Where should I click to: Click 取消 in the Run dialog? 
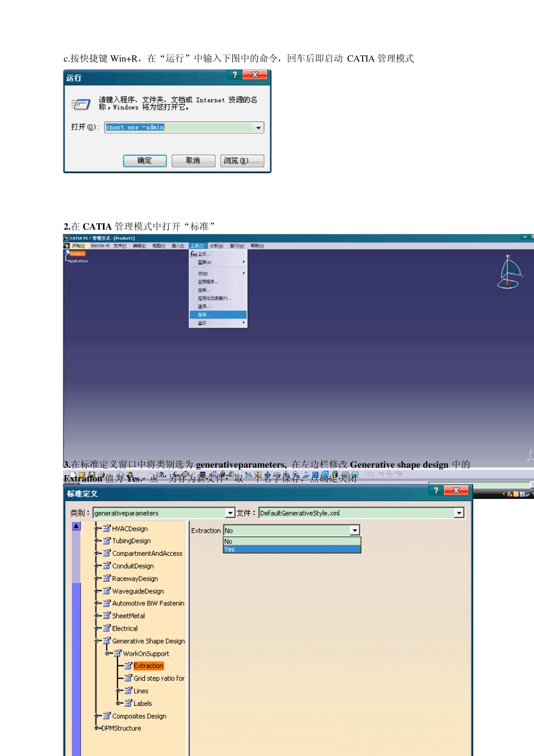[x=193, y=161]
